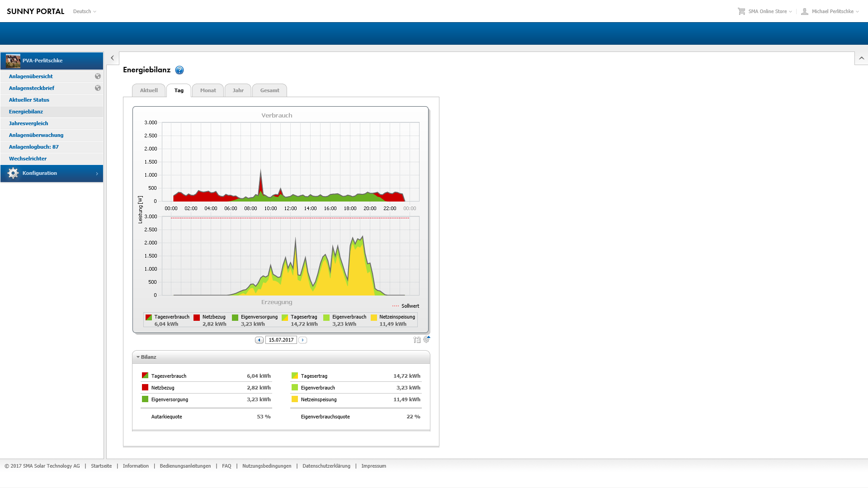Collapse the left sidebar with chevron
868x488 pixels.
click(x=113, y=58)
